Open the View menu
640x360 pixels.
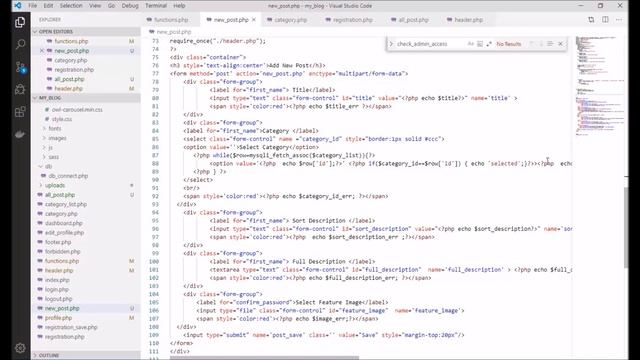click(x=95, y=6)
